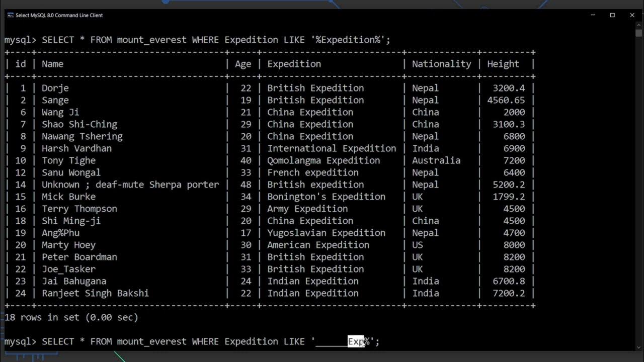The height and width of the screenshot is (362, 644).
Task: Click the highlighted 'Exp' text in the query
Action: click(x=356, y=341)
